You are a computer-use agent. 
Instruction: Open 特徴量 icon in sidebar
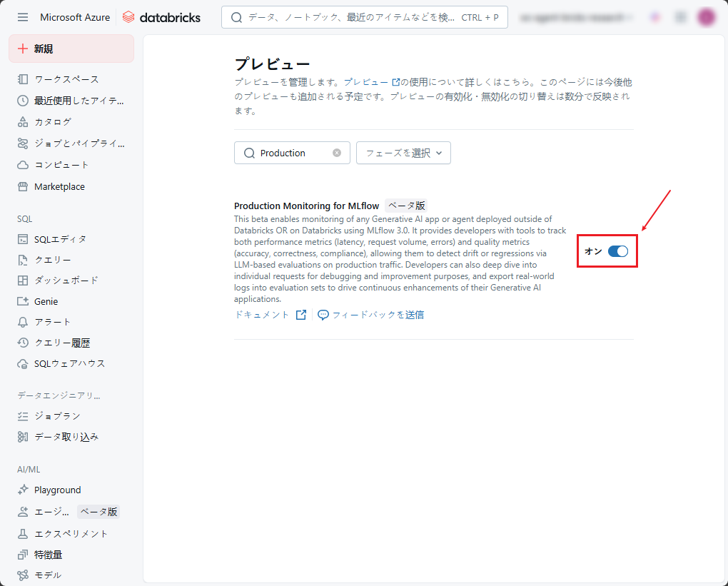pos(23,555)
